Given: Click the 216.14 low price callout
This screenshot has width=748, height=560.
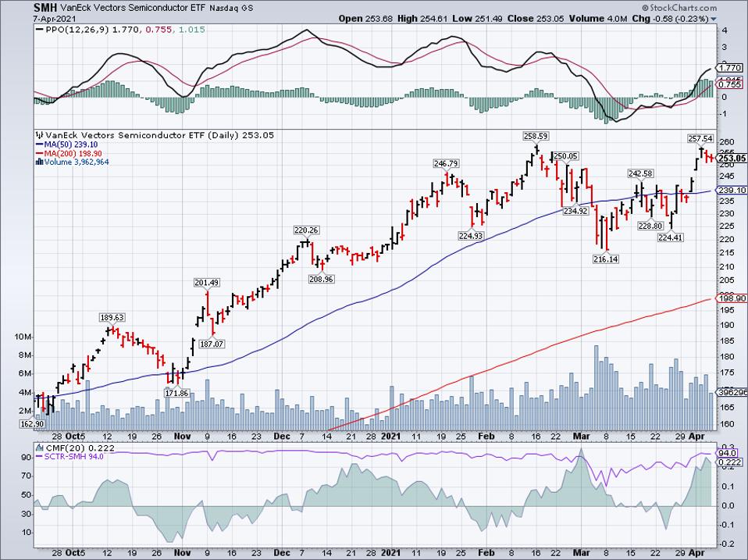Looking at the screenshot, I should click(x=606, y=259).
